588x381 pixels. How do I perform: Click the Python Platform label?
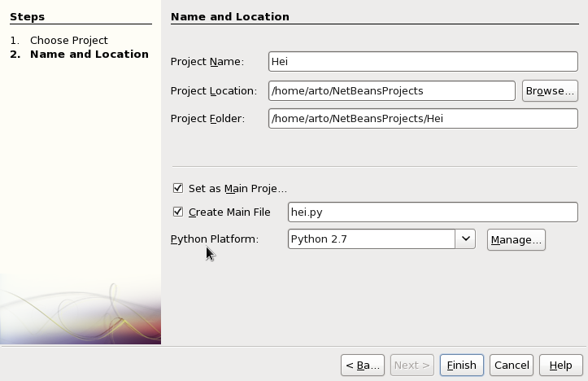[215, 239]
